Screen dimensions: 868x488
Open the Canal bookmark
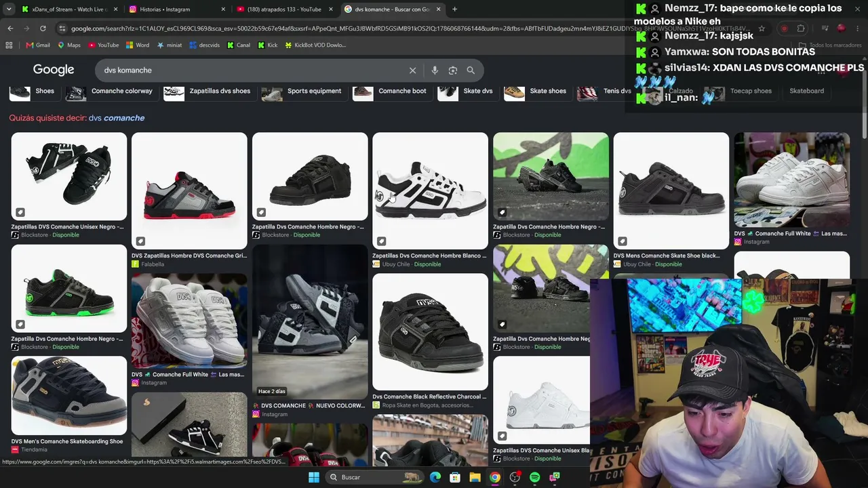point(239,45)
